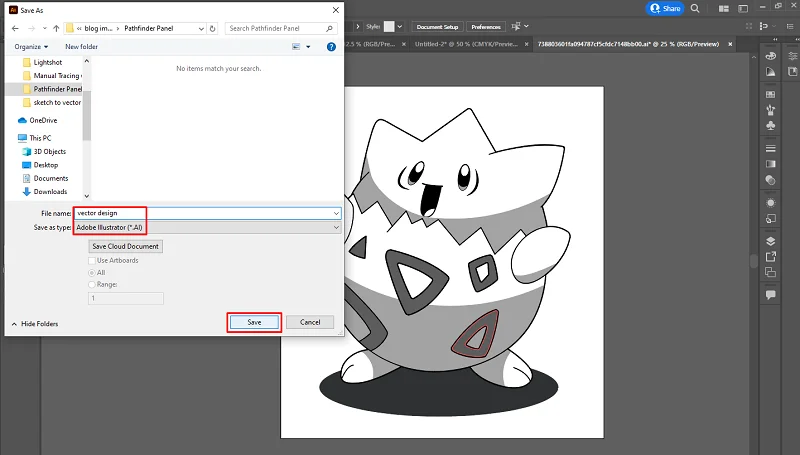Viewport: 800px width, 455px height.
Task: Open the Comments panel speech bubble icon
Action: (770, 295)
